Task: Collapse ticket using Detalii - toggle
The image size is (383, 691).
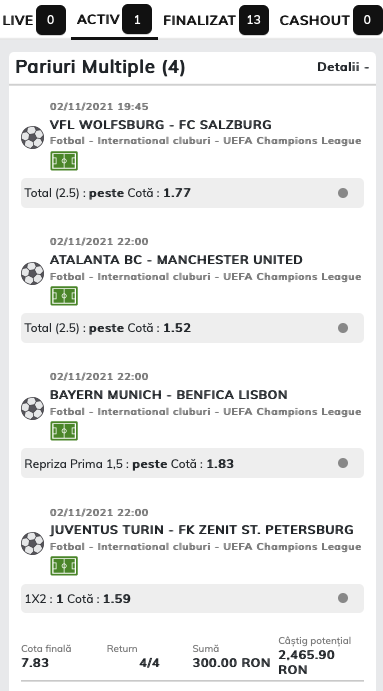Action: pyautogui.click(x=343, y=67)
